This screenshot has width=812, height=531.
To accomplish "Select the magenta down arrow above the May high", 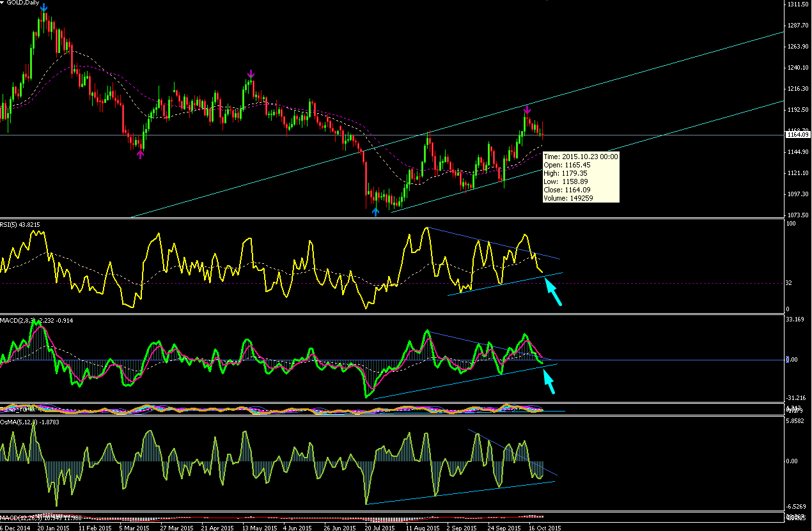I will tap(251, 74).
